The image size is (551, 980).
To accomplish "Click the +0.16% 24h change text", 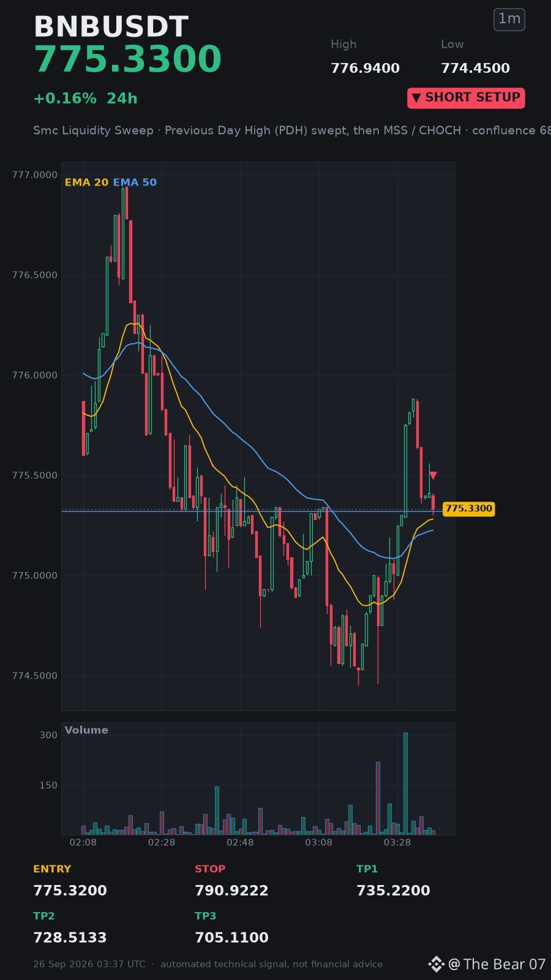I will [85, 99].
